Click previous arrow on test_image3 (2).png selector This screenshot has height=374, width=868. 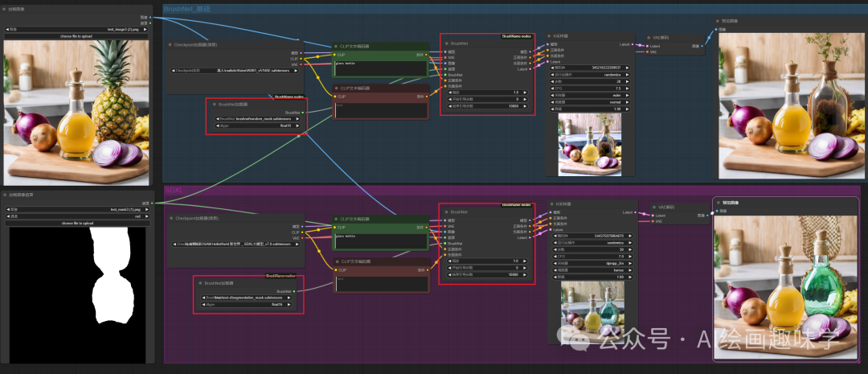pyautogui.click(x=7, y=30)
